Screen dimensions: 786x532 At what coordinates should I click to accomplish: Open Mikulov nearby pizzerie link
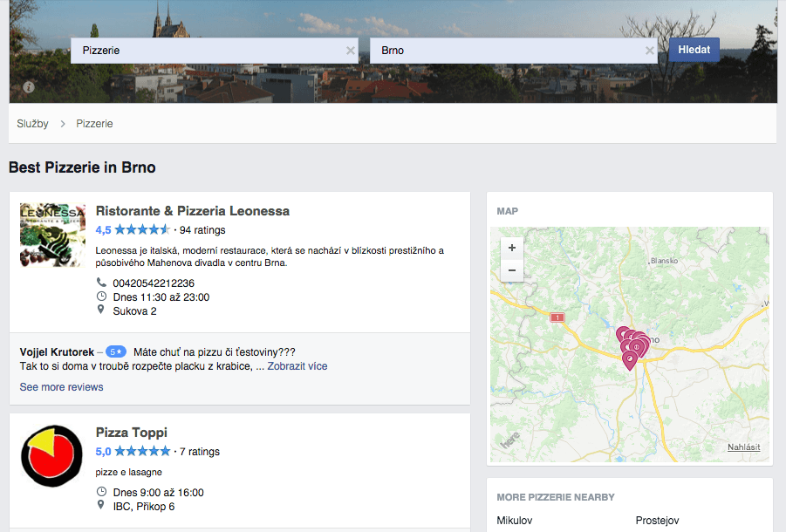click(515, 521)
